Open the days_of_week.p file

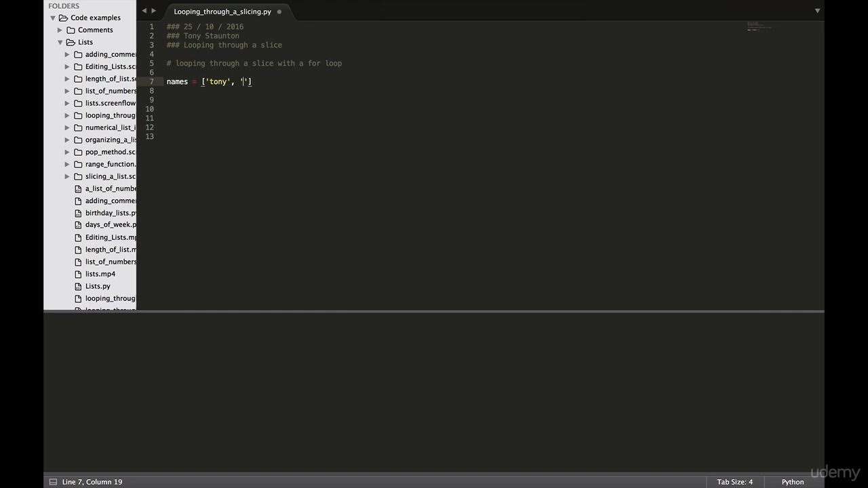click(111, 225)
